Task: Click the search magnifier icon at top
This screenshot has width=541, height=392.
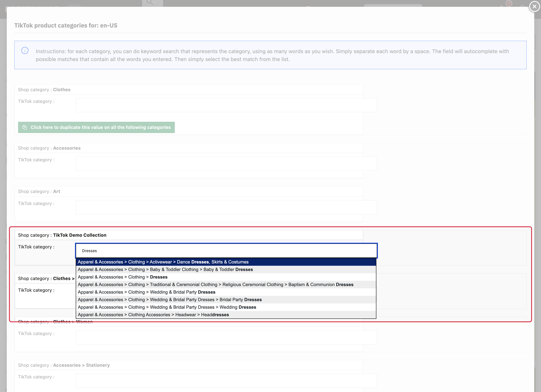Action: coord(150,2)
